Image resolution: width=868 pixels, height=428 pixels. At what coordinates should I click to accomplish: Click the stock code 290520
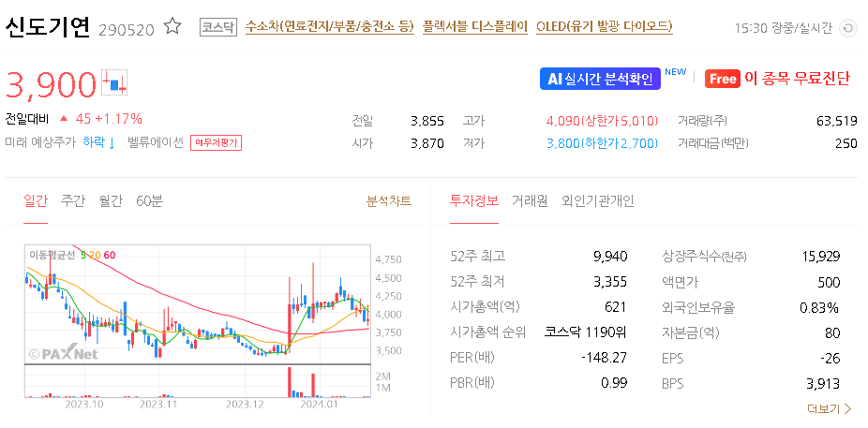click(127, 29)
